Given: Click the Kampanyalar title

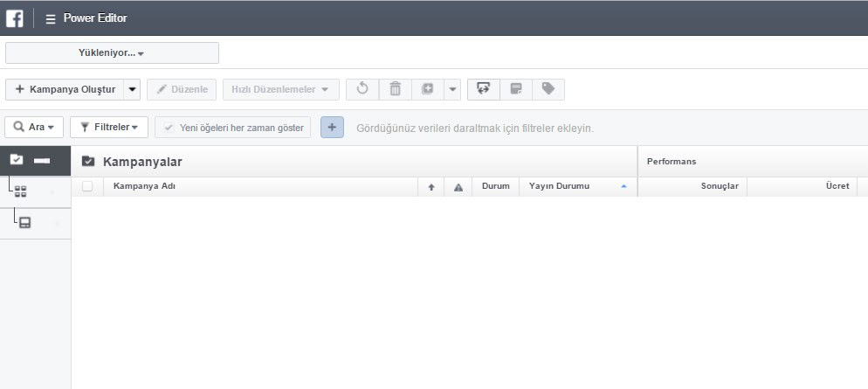Looking at the screenshot, I should (142, 162).
